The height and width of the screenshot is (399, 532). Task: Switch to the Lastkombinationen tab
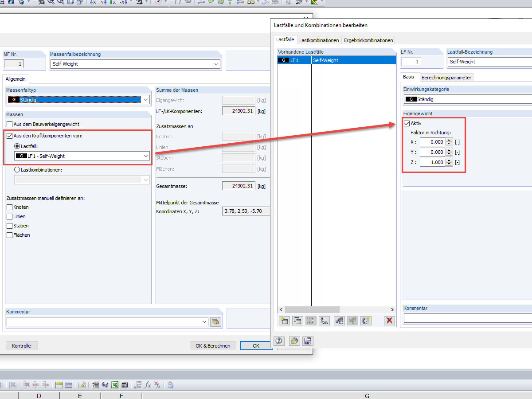(x=319, y=39)
